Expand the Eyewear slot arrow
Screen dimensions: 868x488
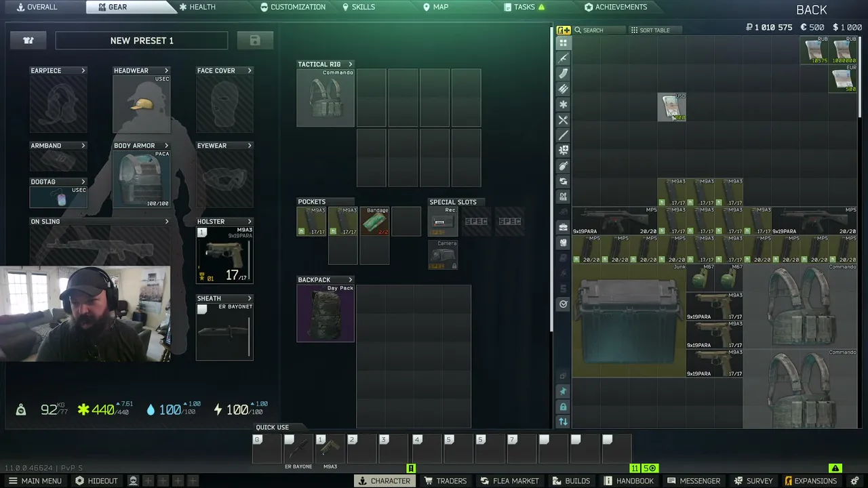250,146
